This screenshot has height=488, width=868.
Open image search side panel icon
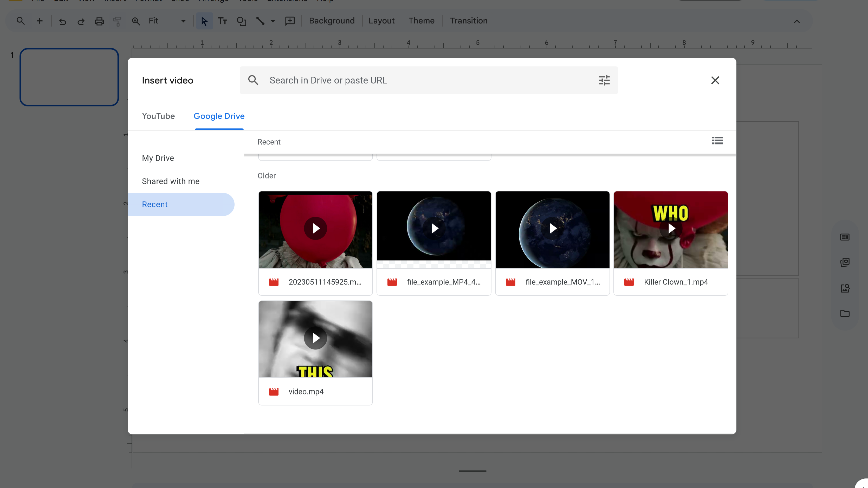click(845, 288)
